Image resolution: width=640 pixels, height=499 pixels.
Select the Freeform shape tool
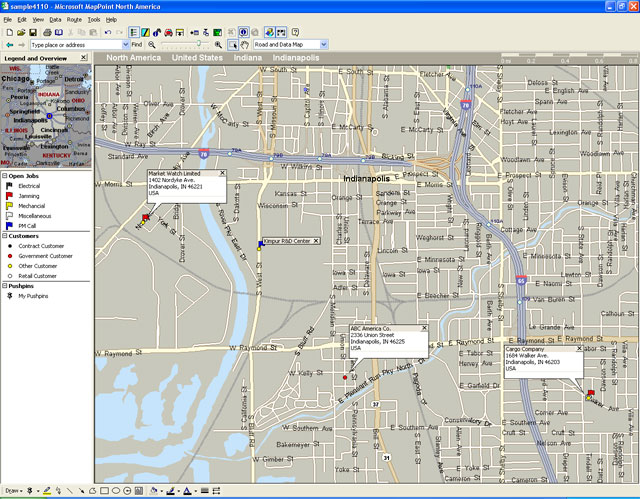(x=93, y=491)
